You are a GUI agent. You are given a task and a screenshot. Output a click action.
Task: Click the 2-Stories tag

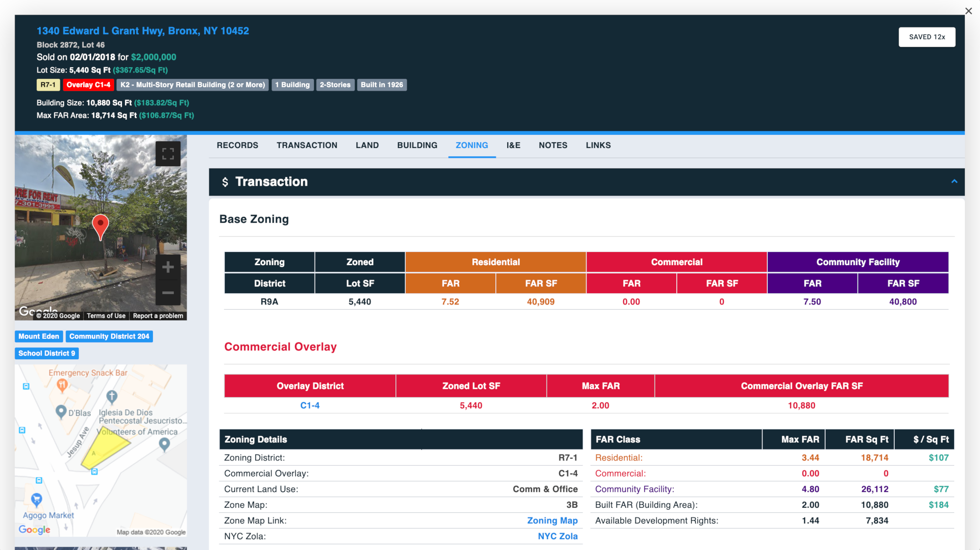coord(335,85)
